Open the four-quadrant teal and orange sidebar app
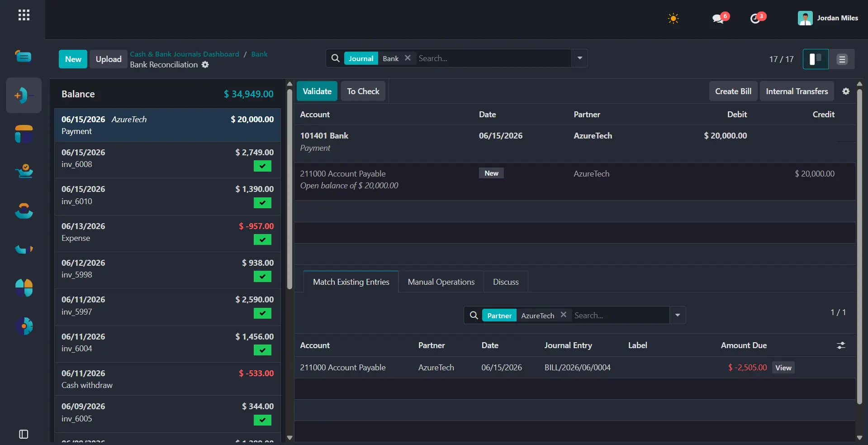Image resolution: width=868 pixels, height=445 pixels. (24, 287)
